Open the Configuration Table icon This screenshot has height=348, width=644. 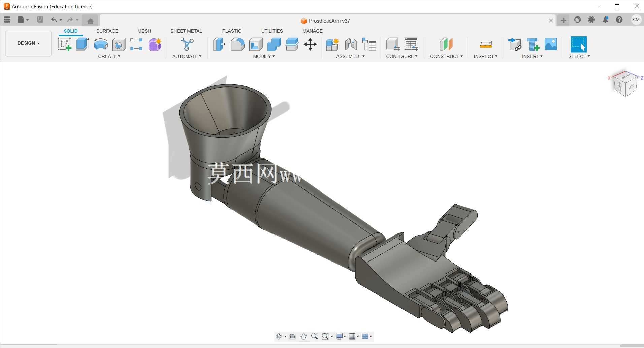click(x=411, y=44)
